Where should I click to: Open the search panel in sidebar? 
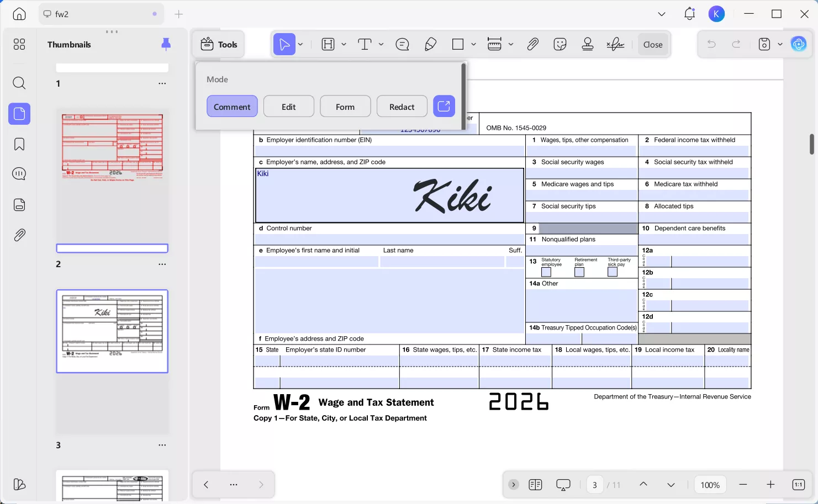point(19,83)
